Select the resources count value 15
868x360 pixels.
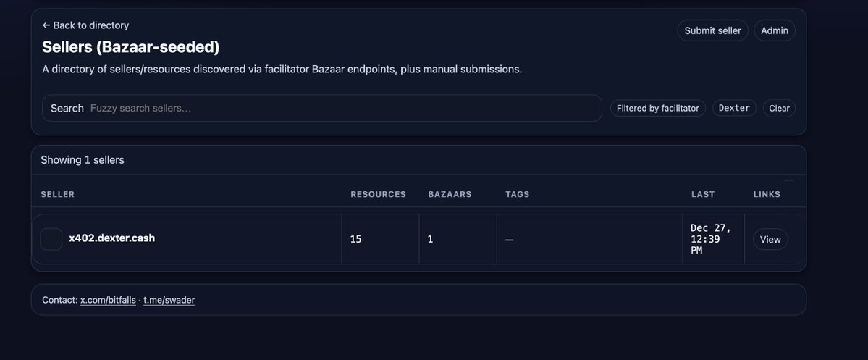355,239
